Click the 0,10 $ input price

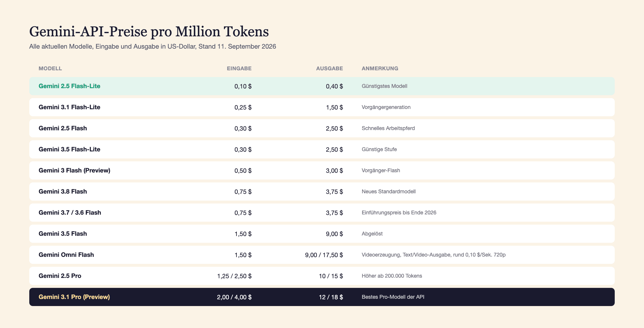coord(243,86)
